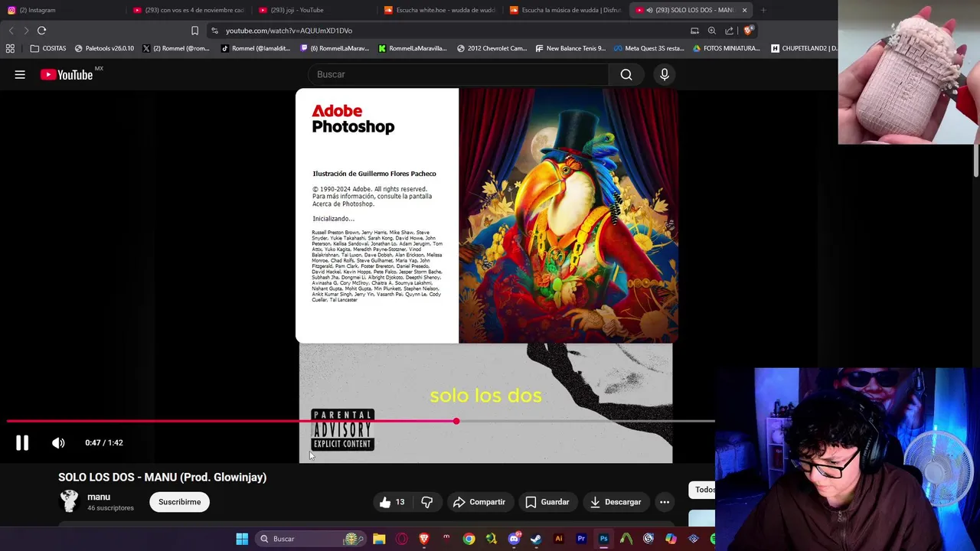Subscribe using the Suscribirme button
The height and width of the screenshot is (551, 980).
click(180, 502)
